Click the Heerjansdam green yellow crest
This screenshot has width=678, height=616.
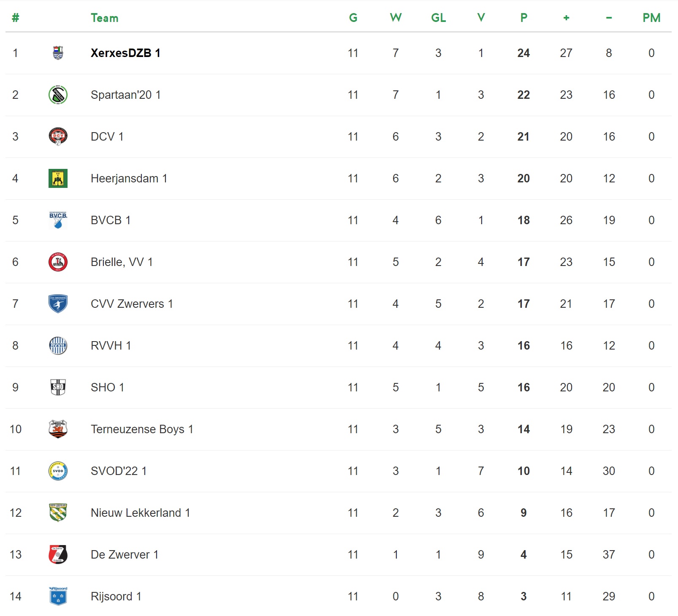click(58, 179)
